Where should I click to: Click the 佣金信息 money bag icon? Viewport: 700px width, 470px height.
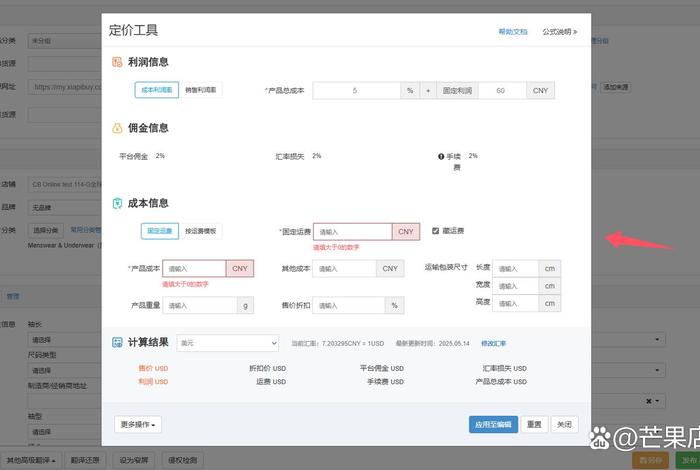click(117, 128)
